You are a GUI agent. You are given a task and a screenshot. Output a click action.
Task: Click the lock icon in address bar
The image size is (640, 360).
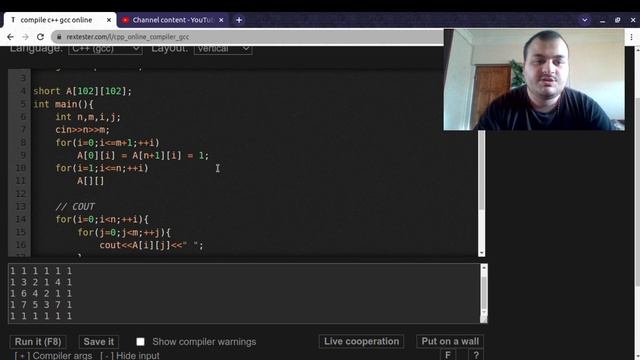(59, 37)
